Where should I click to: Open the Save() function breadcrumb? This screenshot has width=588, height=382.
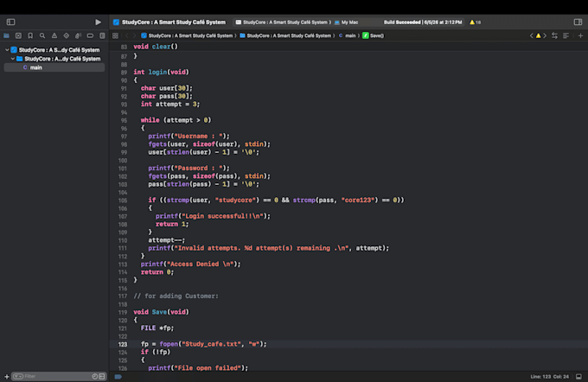click(374, 35)
